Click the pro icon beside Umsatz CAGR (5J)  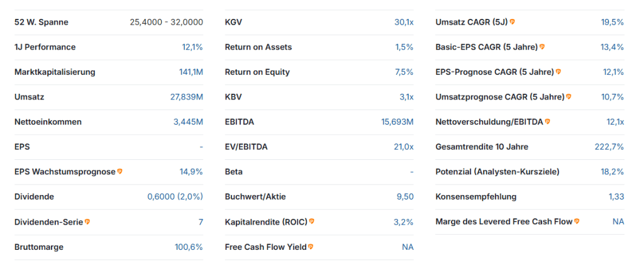coord(513,22)
